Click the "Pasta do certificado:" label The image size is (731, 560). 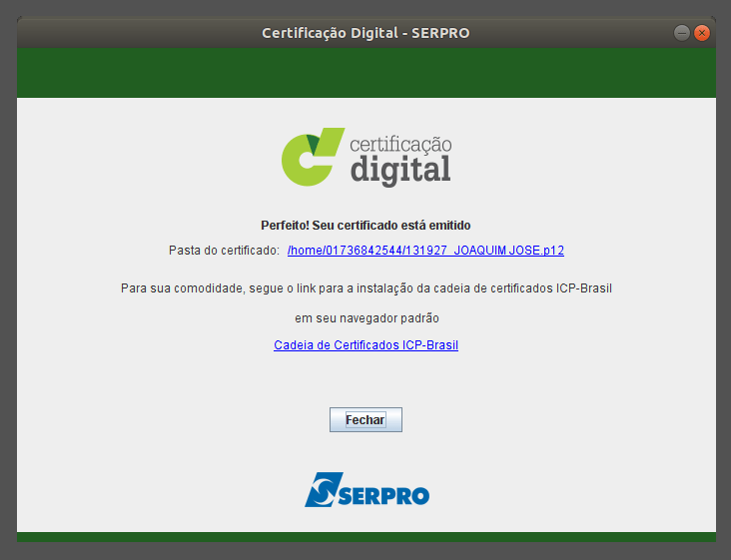[224, 251]
